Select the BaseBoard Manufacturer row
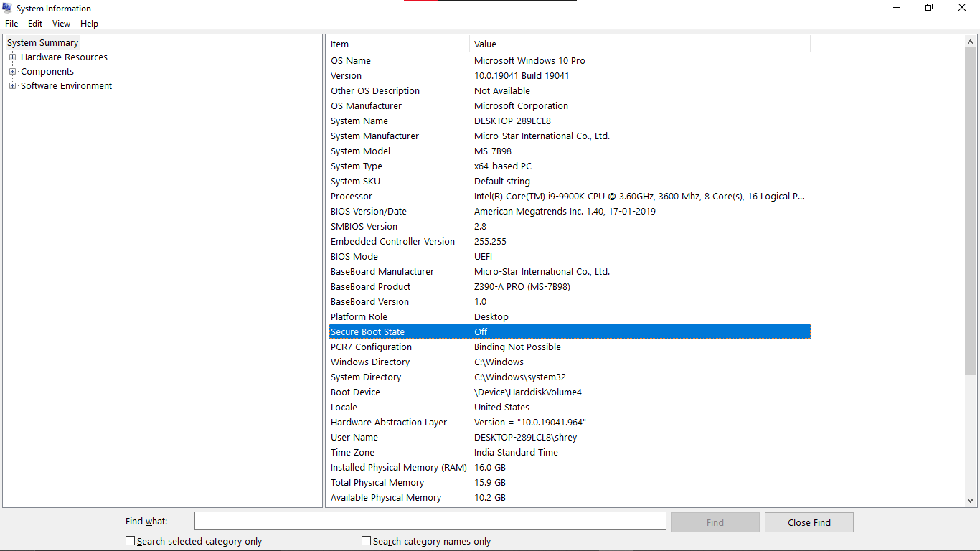Image resolution: width=980 pixels, height=551 pixels. click(570, 272)
